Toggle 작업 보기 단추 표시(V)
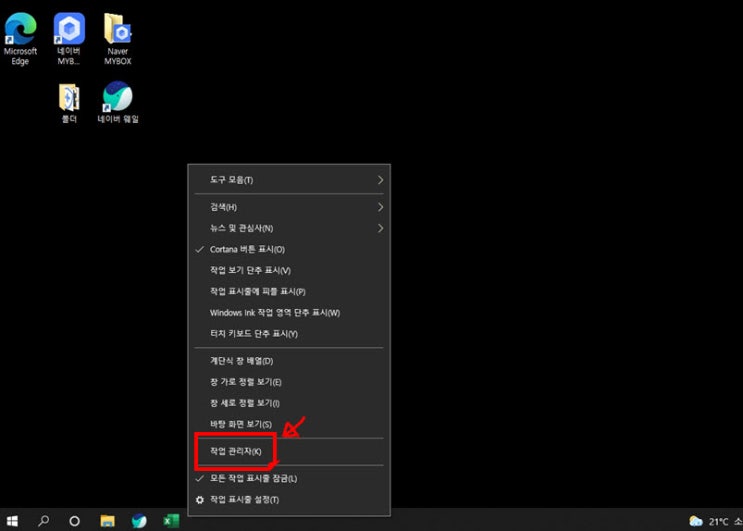This screenshot has height=531, width=743. 289,270
